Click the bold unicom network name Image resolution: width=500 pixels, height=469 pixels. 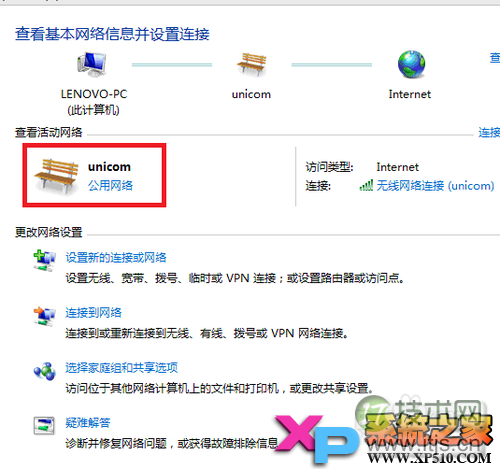click(x=109, y=167)
